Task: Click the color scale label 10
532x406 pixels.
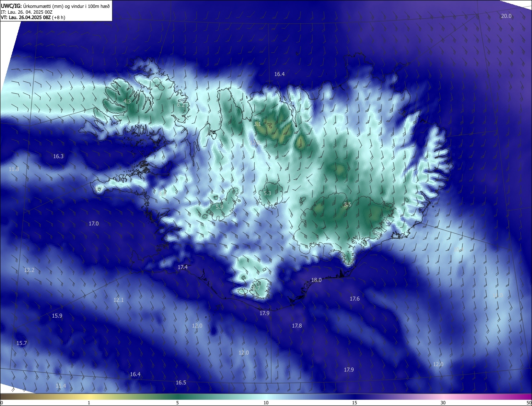Action: (266, 403)
